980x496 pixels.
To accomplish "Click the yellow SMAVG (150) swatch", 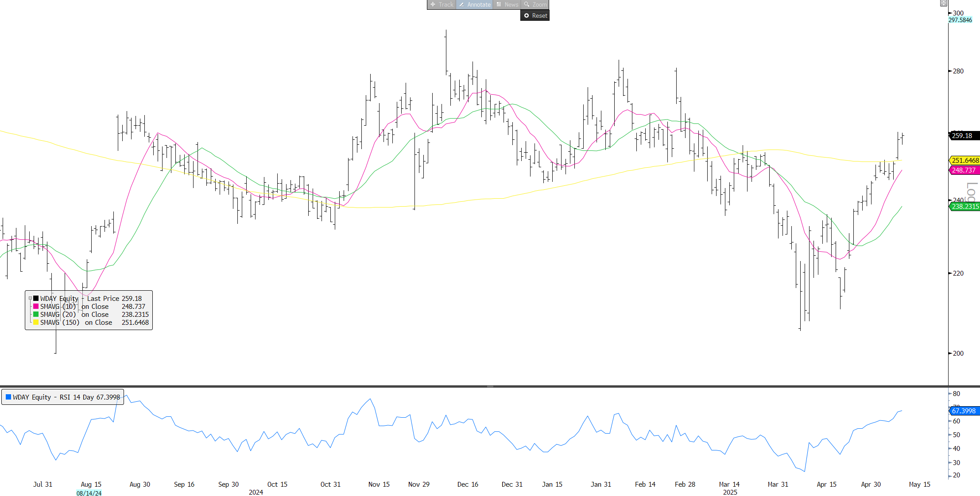I will pyautogui.click(x=36, y=322).
